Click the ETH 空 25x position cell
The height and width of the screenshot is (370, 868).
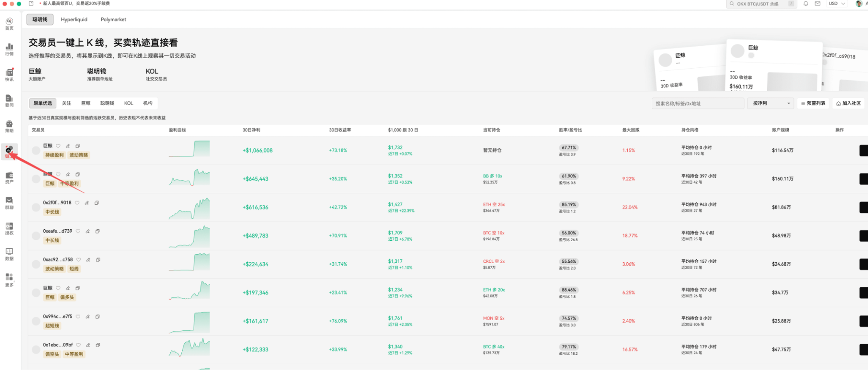494,207
